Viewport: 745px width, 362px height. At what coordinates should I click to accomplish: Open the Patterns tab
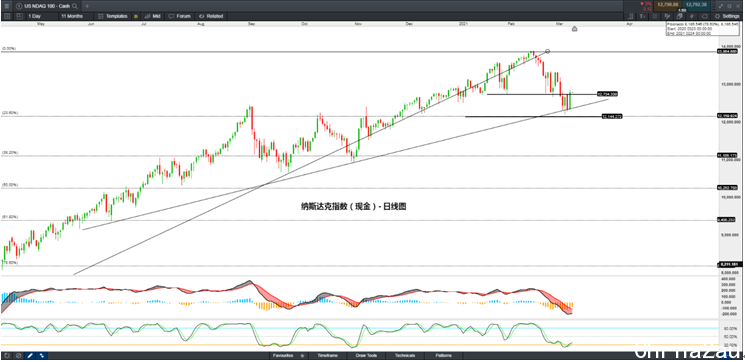click(443, 355)
